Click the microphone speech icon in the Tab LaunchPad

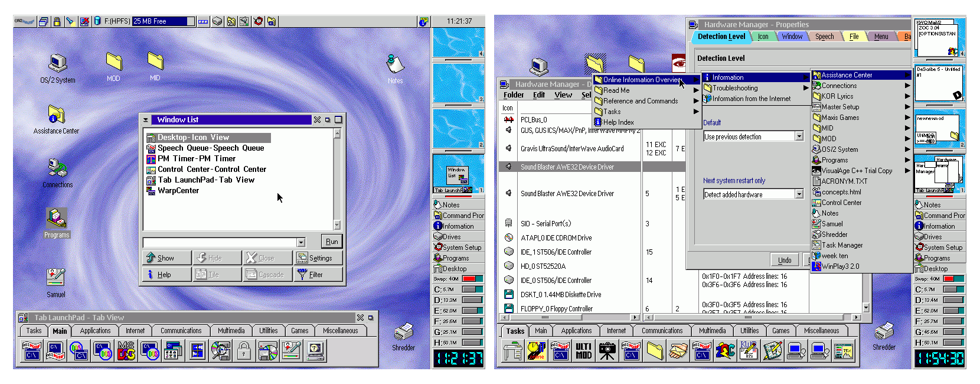[x=291, y=351]
